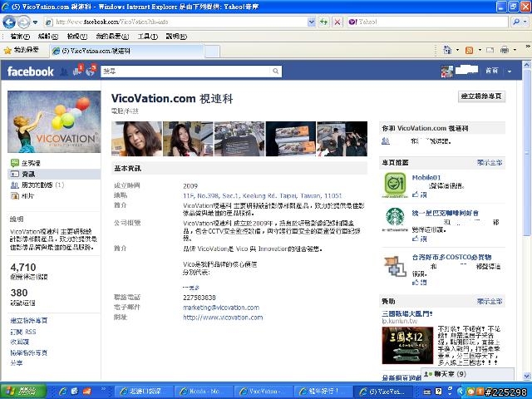The image size is (532, 399).
Task: Click the orange RSS feeds icon
Action: (469, 50)
